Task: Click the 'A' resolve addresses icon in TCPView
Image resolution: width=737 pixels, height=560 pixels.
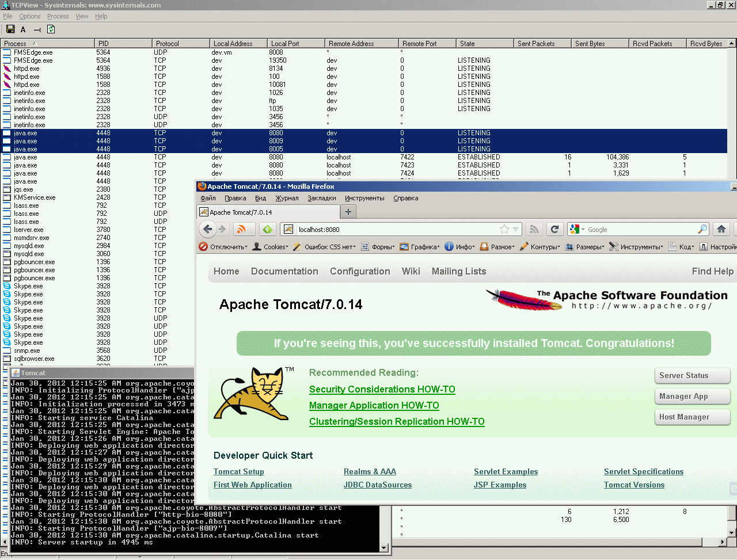Action: click(23, 29)
